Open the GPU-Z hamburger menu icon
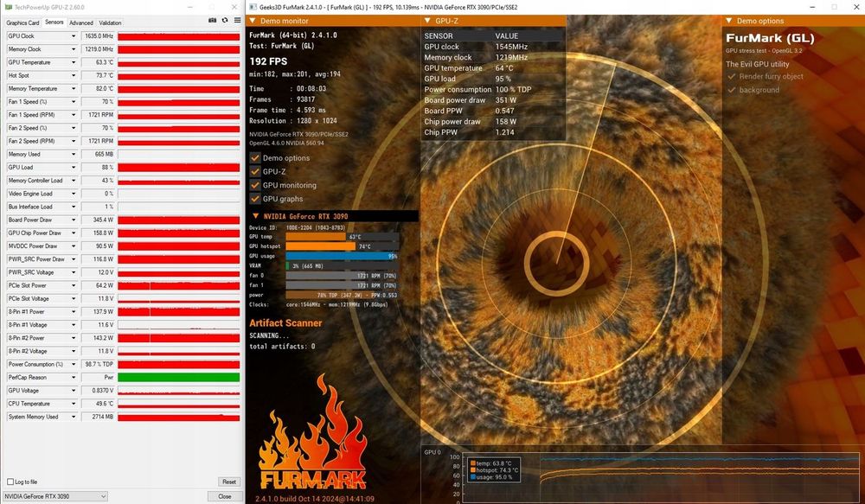Screen dimensions: 865x504 237,21
